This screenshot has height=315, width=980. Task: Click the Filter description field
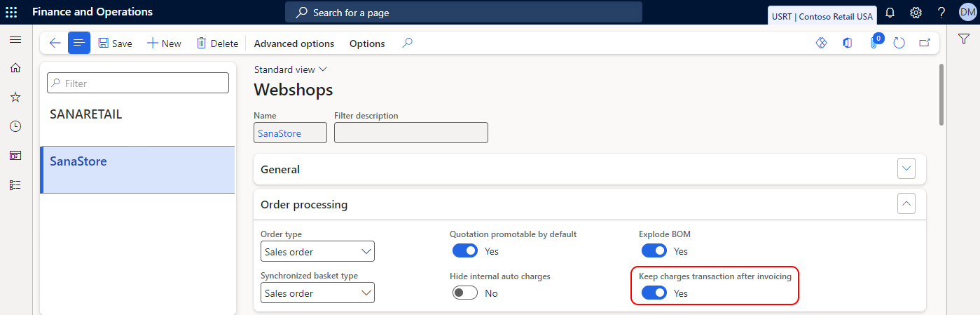click(x=411, y=133)
